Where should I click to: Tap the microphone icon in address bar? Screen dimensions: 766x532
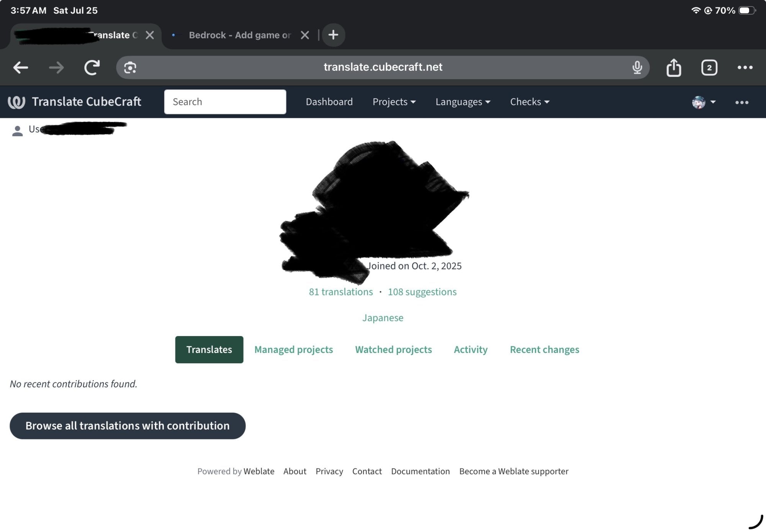(x=637, y=67)
